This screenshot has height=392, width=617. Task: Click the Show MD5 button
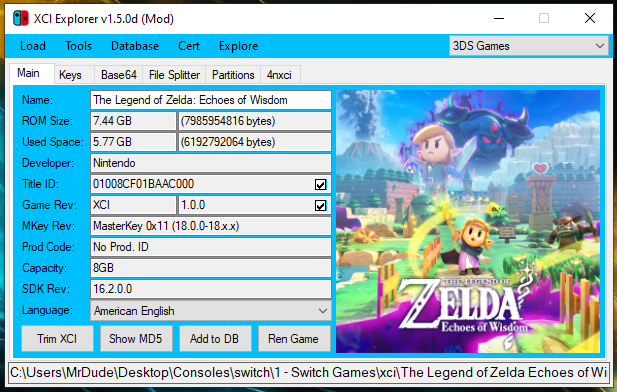pos(136,338)
